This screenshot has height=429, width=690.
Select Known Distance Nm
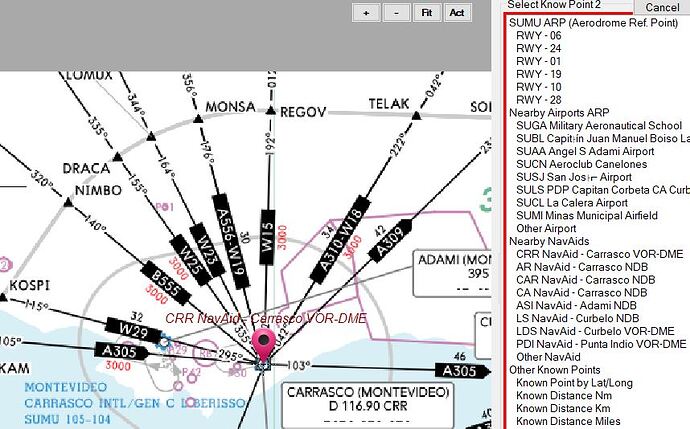pyautogui.click(x=564, y=396)
